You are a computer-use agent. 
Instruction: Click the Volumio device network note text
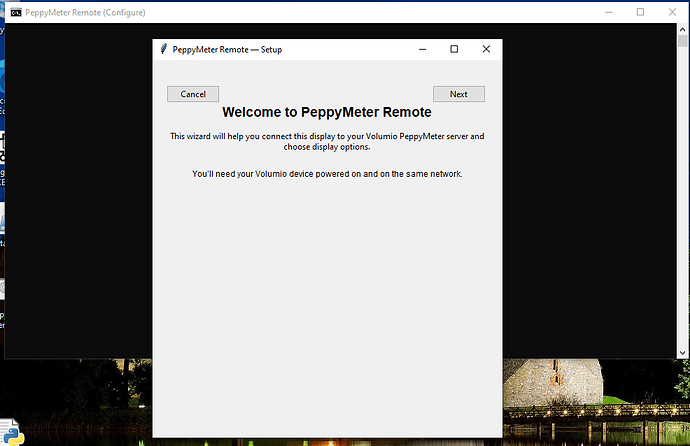click(326, 174)
